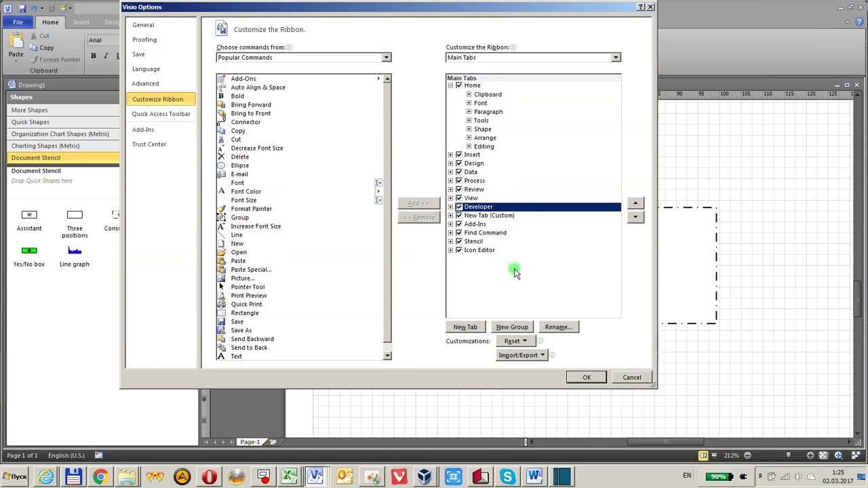
Task: Uncheck the Home tab checkbox
Action: pyautogui.click(x=459, y=85)
